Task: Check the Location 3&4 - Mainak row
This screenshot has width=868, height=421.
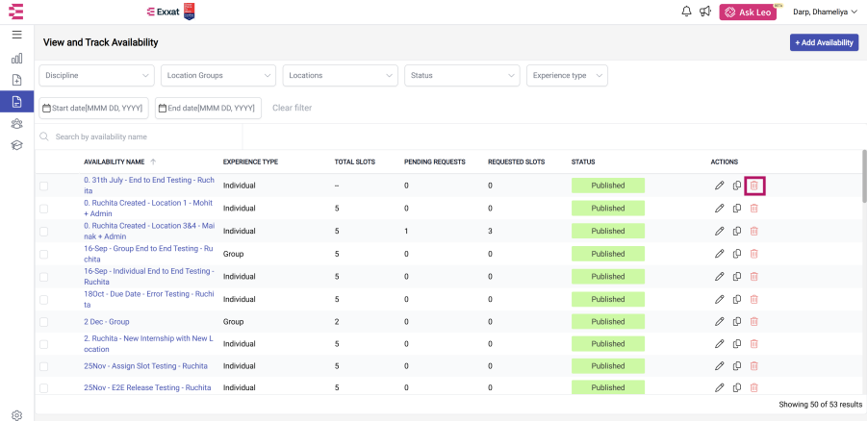Action: pos(43,232)
